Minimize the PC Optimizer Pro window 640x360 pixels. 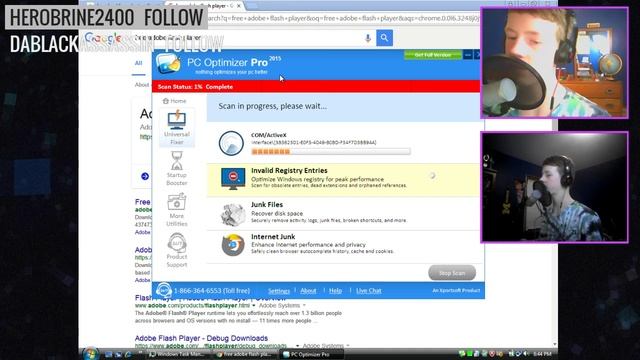[468, 55]
